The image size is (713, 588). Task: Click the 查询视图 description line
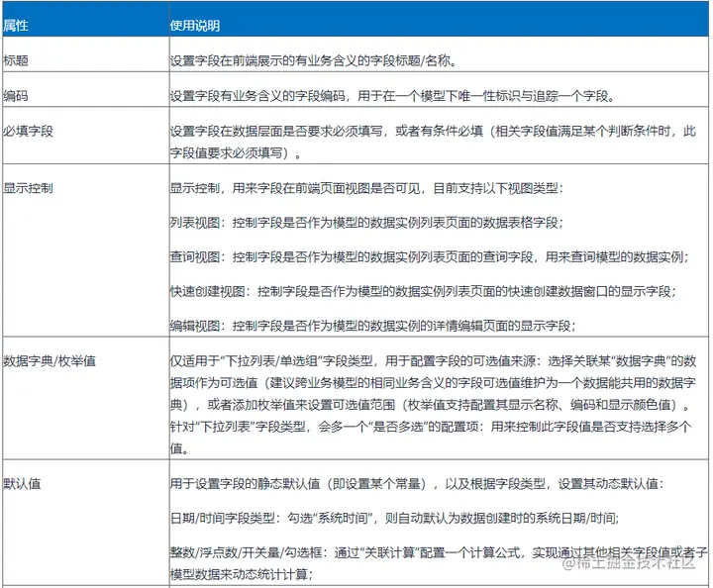click(429, 256)
